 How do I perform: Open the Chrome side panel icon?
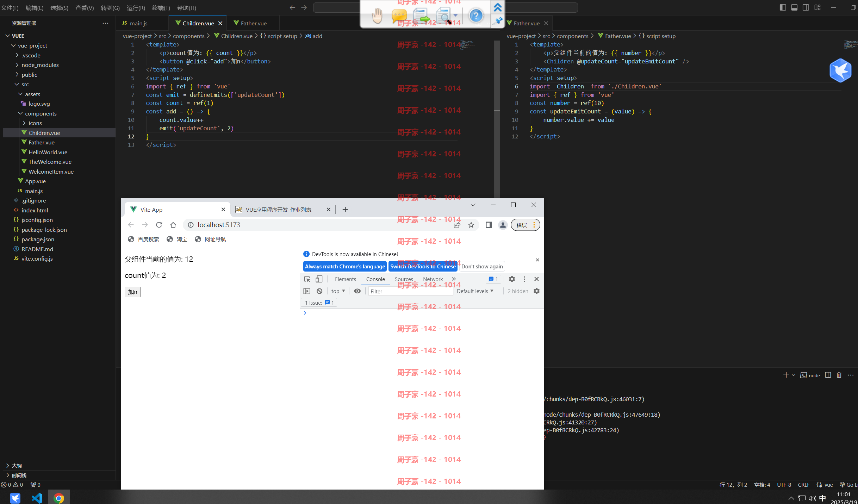[x=489, y=225]
